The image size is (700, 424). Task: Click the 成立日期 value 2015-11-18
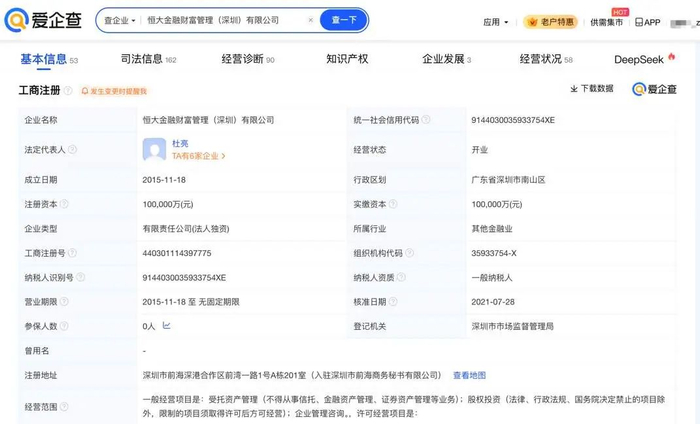click(164, 180)
